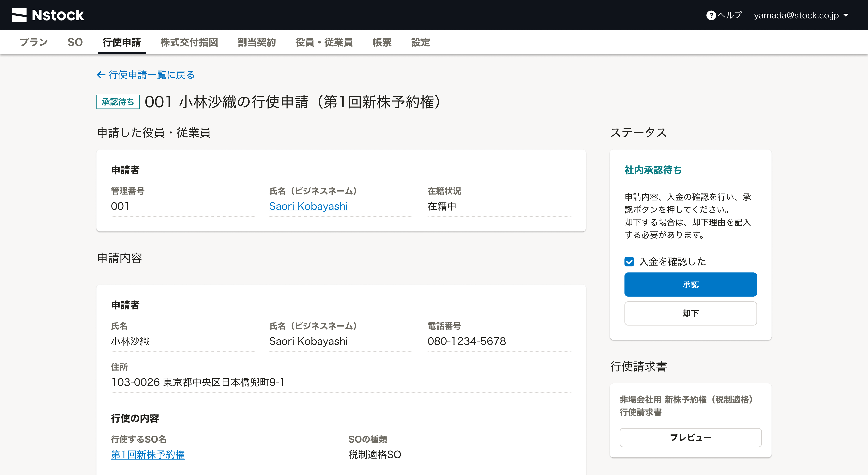Uncheck the 入金を確認した checkbox
Image resolution: width=868 pixels, height=475 pixels.
click(629, 262)
